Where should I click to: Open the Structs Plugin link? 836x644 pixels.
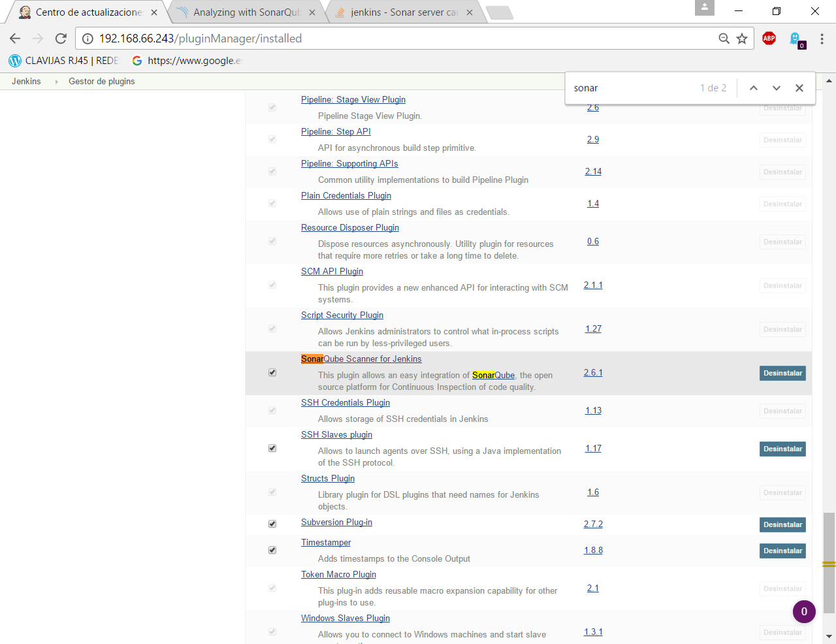328,479
